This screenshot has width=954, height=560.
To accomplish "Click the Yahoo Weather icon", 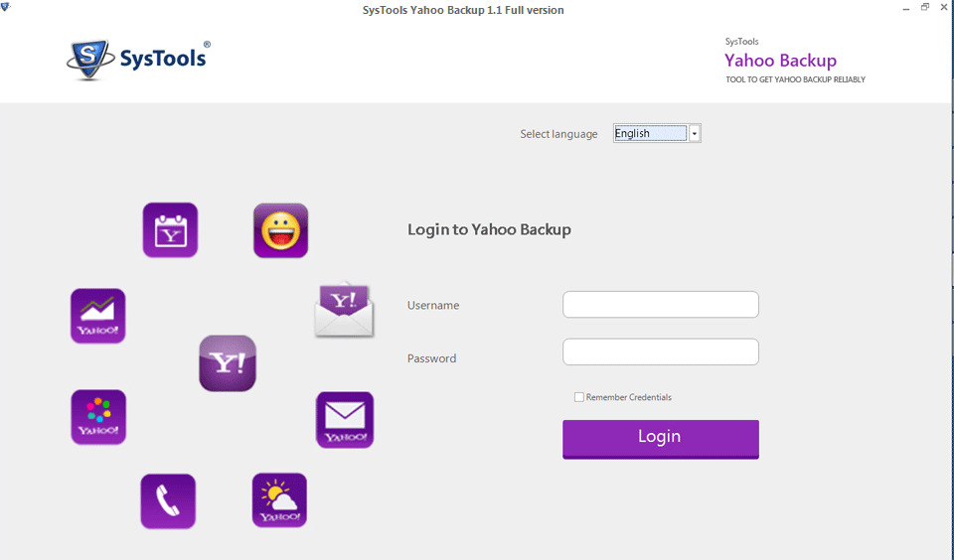I will point(279,499).
